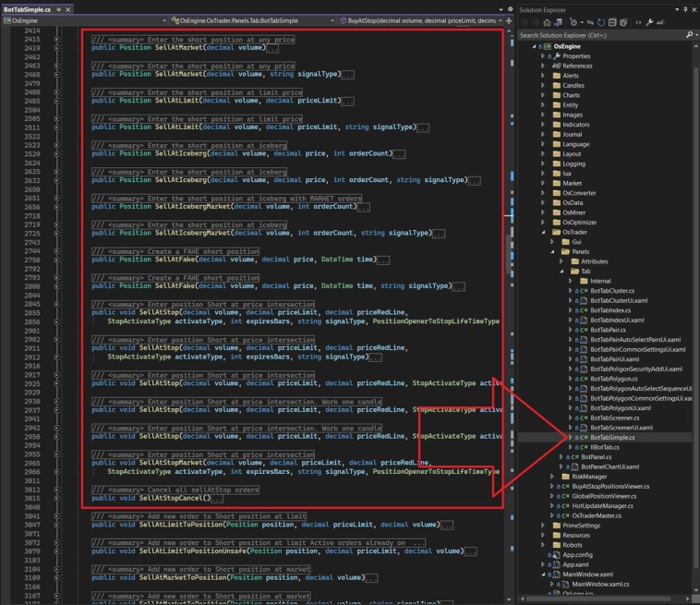Open MainWindow.xaml.cs file in the tree

click(599, 583)
